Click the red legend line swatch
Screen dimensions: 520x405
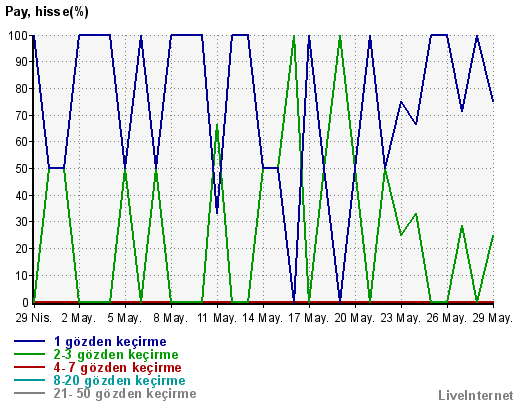(x=29, y=367)
